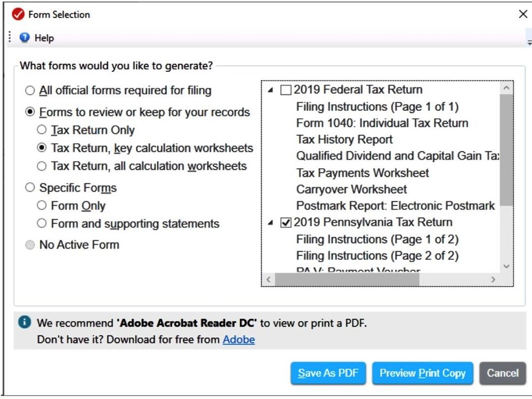Collapse the 2019 Federal Tax Return node
This screenshot has width=532, height=399.
[x=271, y=91]
